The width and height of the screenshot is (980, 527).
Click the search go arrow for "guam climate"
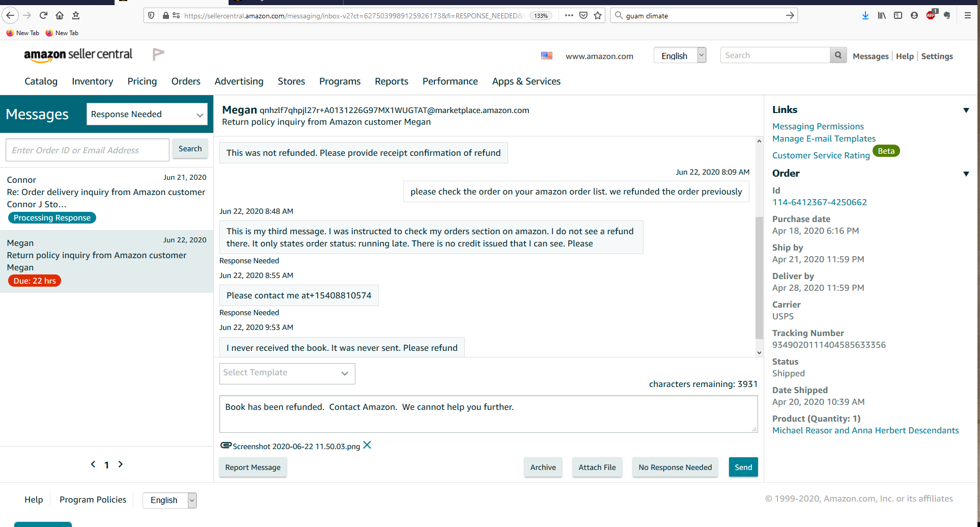[790, 15]
